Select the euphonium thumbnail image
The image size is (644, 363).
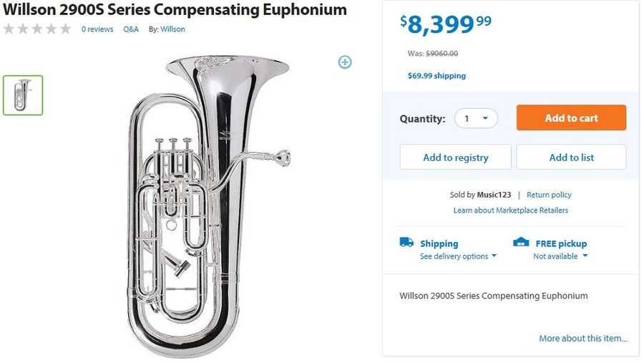click(x=23, y=95)
